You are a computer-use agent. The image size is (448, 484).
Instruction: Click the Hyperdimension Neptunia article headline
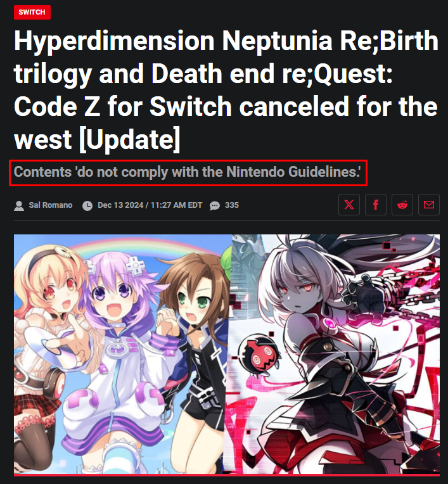click(226, 89)
